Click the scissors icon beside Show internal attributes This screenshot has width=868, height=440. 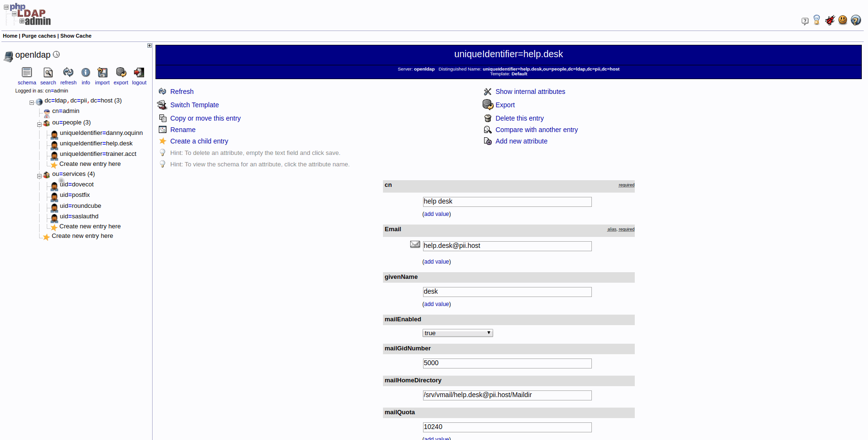pos(487,91)
